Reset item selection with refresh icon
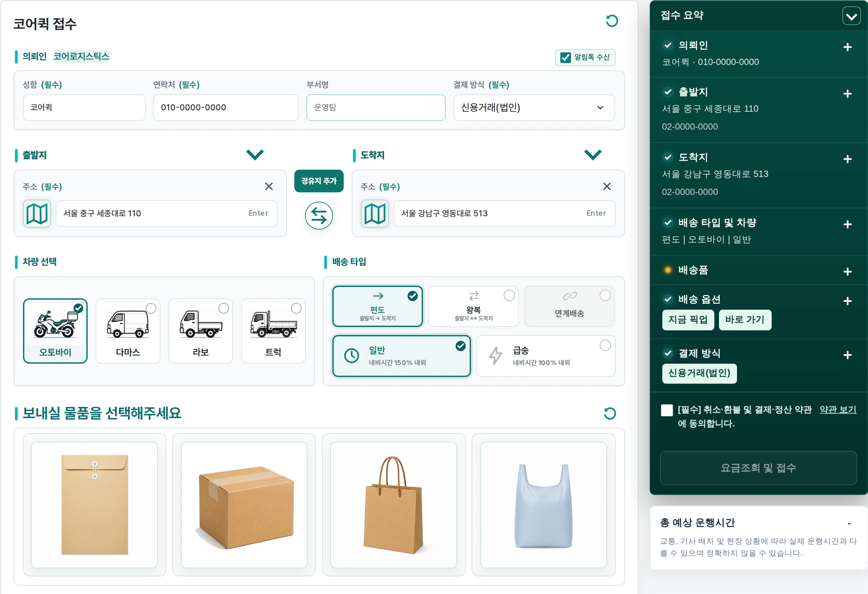This screenshot has width=868, height=594. (610, 413)
